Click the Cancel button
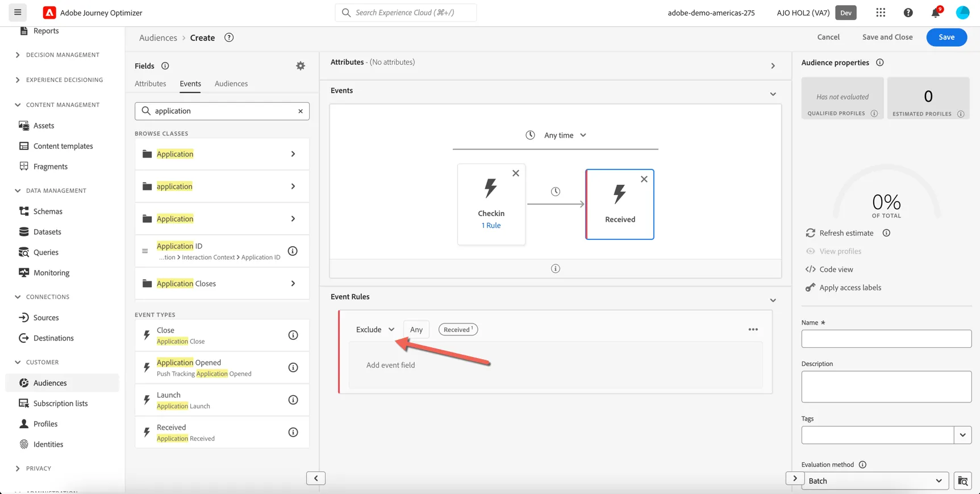Viewport: 980px width, 494px height. 828,37
